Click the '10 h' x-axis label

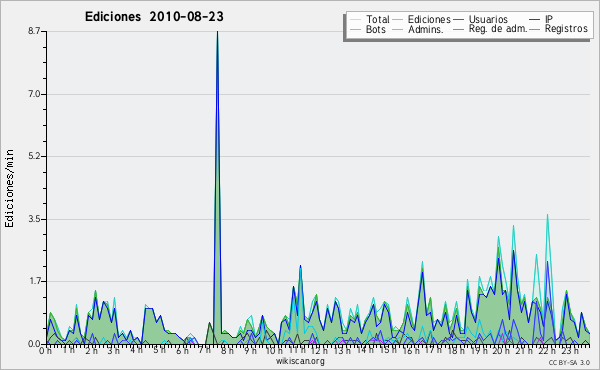pos(274,351)
